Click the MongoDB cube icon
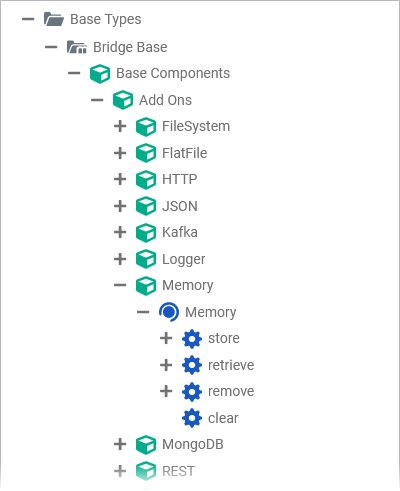This screenshot has height=491, width=400. [146, 445]
